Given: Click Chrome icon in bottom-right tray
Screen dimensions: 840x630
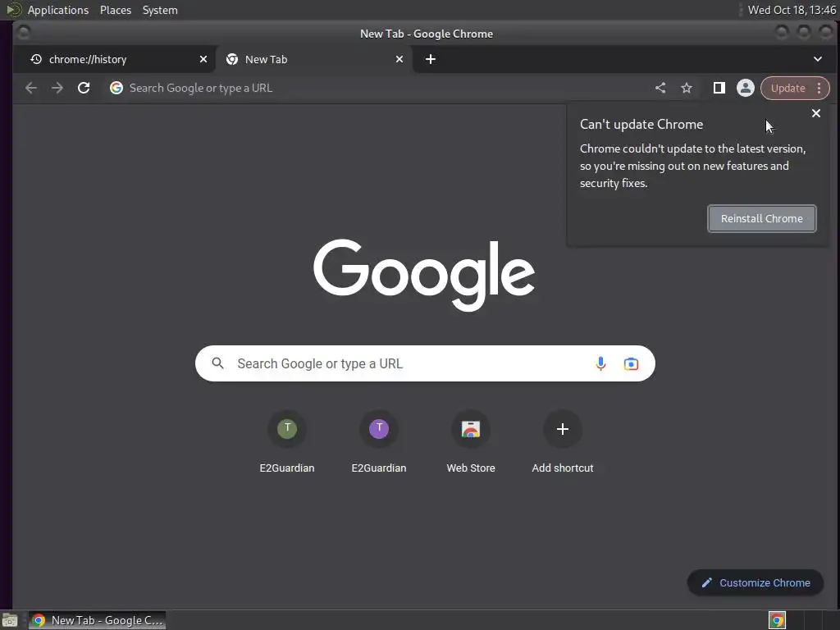Looking at the screenshot, I should pos(777,620).
